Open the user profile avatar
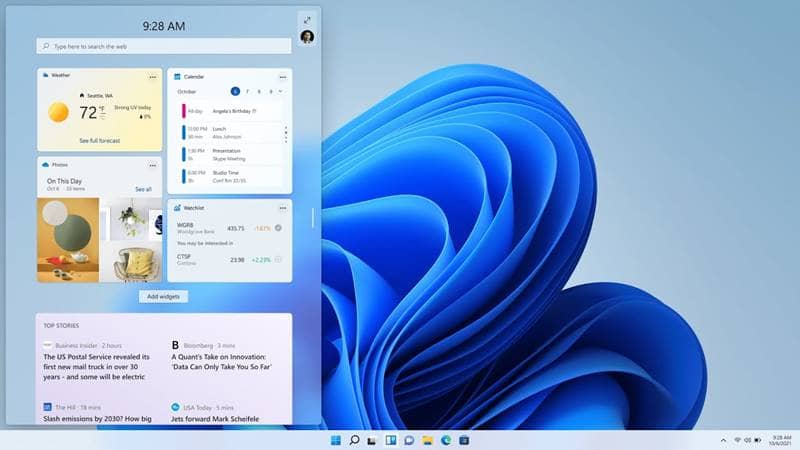The width and height of the screenshot is (800, 450). pos(307,37)
